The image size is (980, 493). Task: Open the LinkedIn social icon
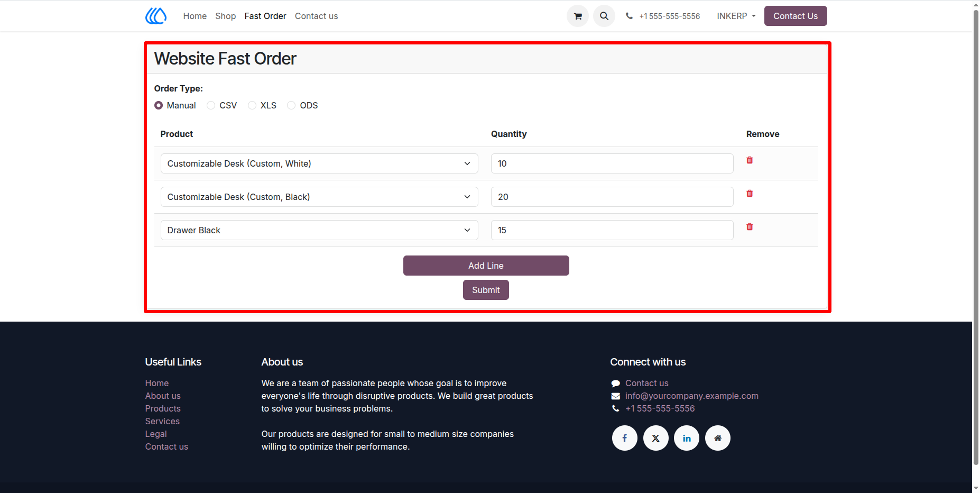point(687,438)
